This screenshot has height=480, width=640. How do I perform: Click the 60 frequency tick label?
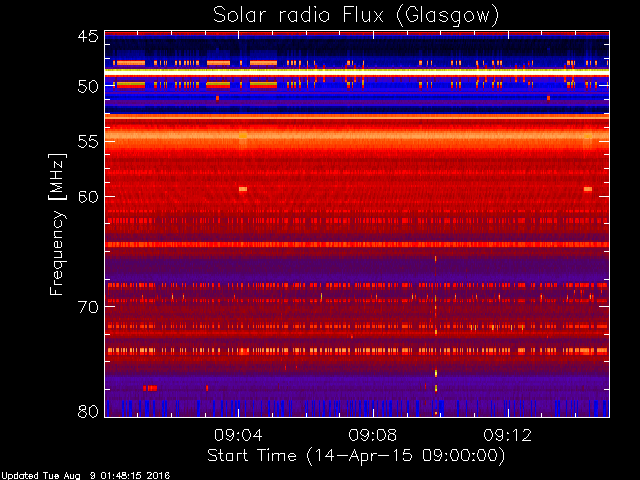click(88, 197)
